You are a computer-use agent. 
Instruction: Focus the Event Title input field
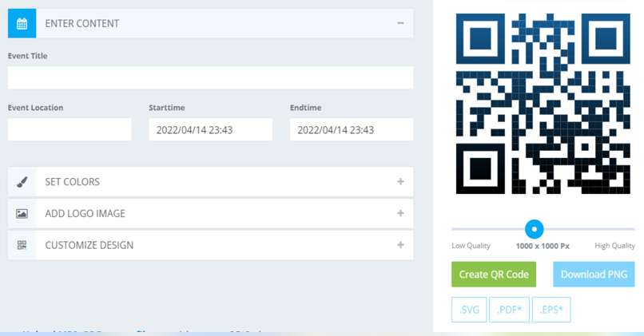click(210, 78)
